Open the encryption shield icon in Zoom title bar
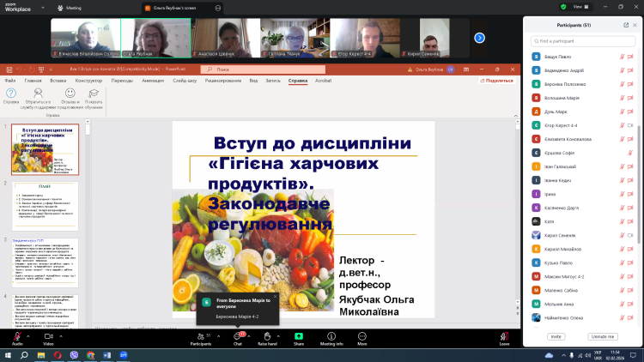Image resolution: width=644 pixels, height=362 pixels. click(563, 7)
